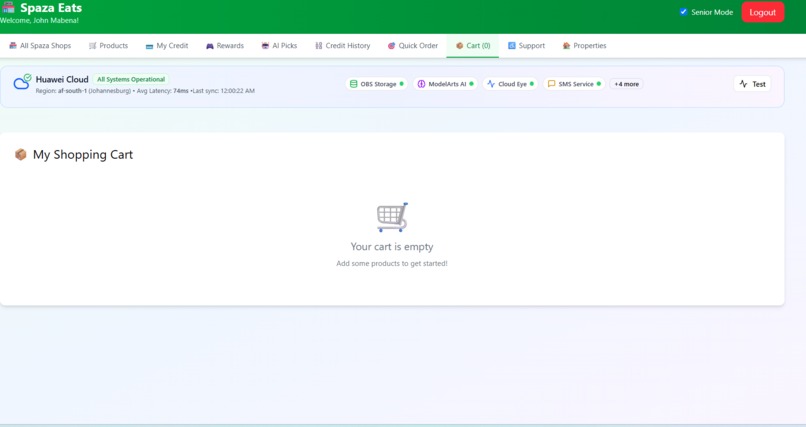Click the Properties house icon

(566, 46)
